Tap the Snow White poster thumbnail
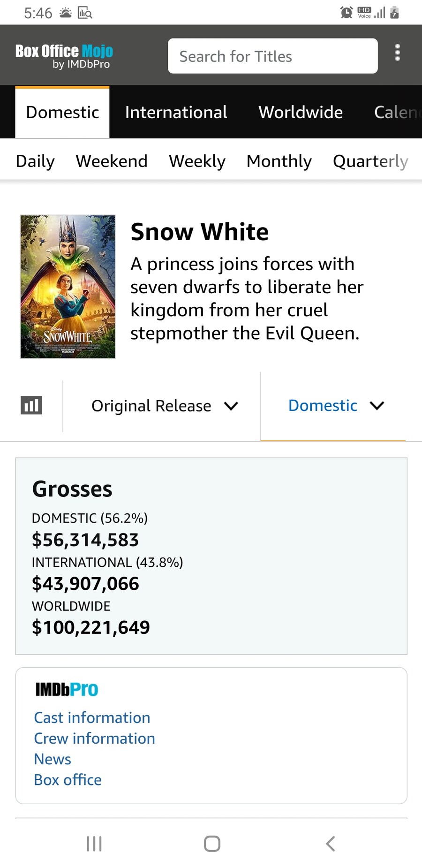The width and height of the screenshot is (422, 868). tap(68, 287)
